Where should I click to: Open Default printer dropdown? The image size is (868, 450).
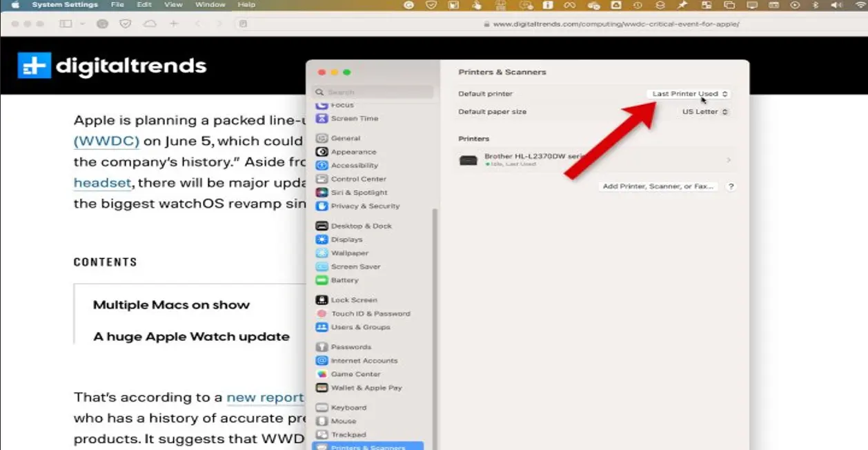[x=689, y=94]
